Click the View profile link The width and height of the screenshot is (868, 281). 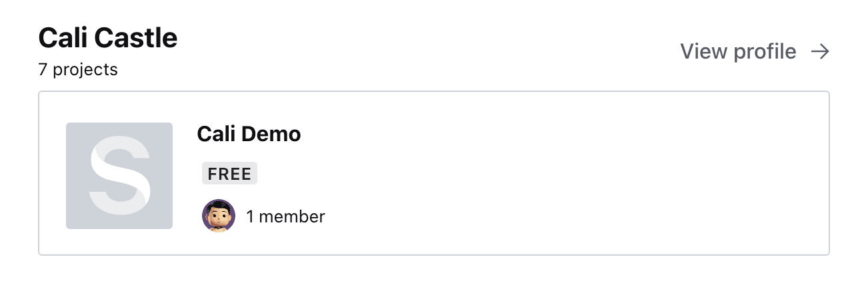[738, 51]
